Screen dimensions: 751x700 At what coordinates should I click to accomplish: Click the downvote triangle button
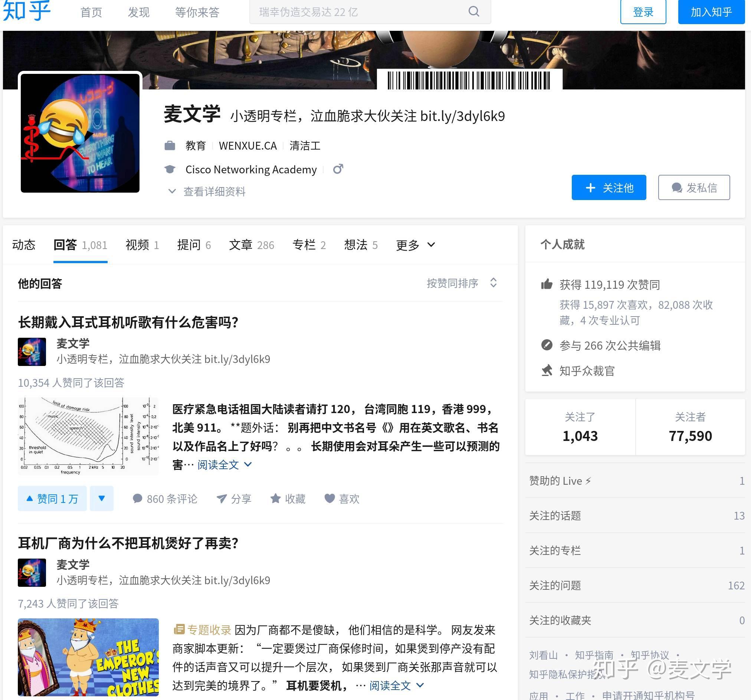click(x=102, y=498)
